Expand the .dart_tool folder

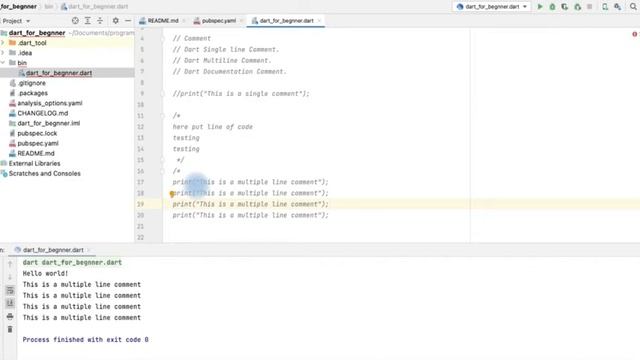pyautogui.click(x=3, y=43)
